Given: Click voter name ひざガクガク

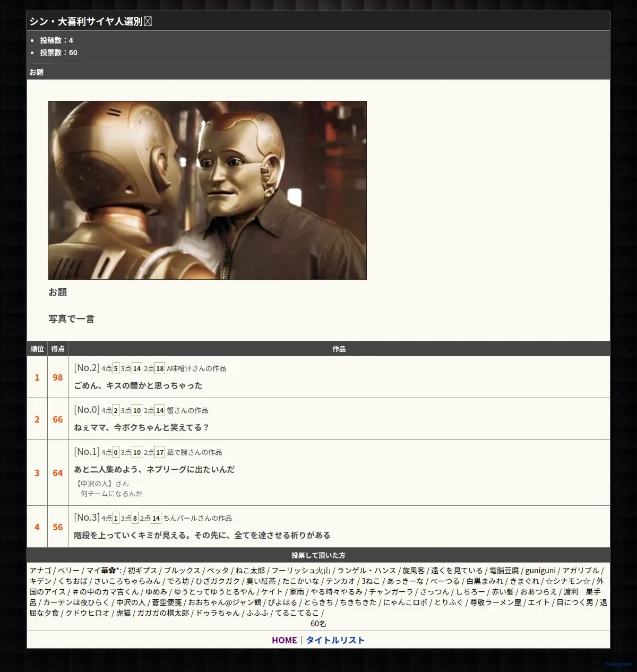Looking at the screenshot, I should click(218, 581).
